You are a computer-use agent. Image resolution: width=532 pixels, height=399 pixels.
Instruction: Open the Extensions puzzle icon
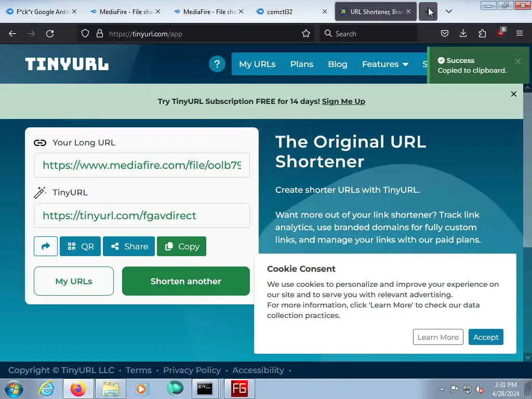(x=482, y=34)
